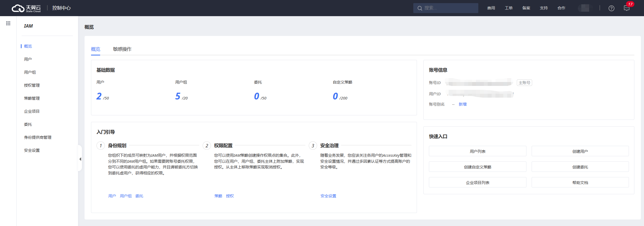Click the user count 2
This screenshot has width=644, height=226.
[x=99, y=96]
